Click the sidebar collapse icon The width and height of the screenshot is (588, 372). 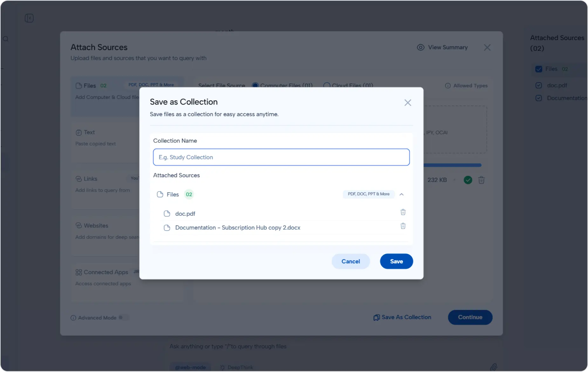tap(29, 18)
